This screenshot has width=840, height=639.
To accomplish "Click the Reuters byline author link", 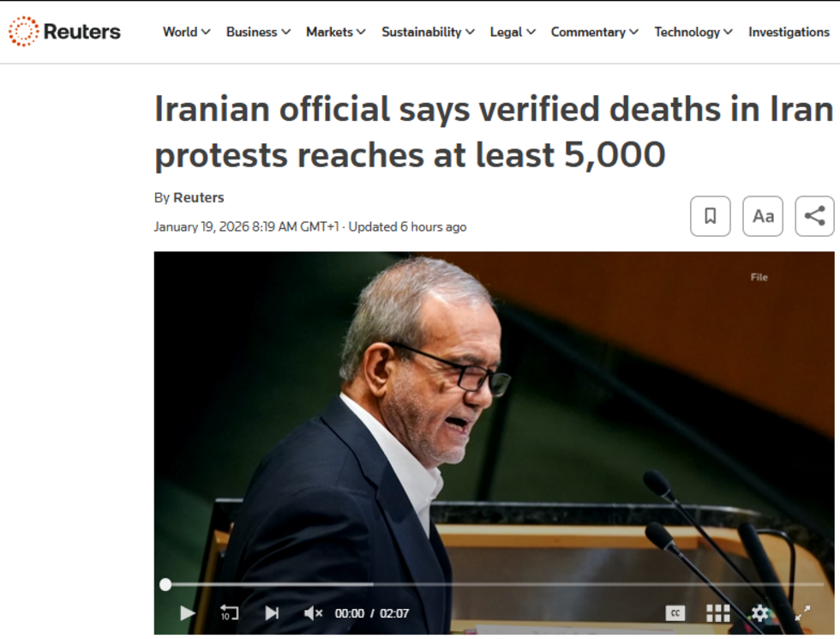I will click(198, 198).
